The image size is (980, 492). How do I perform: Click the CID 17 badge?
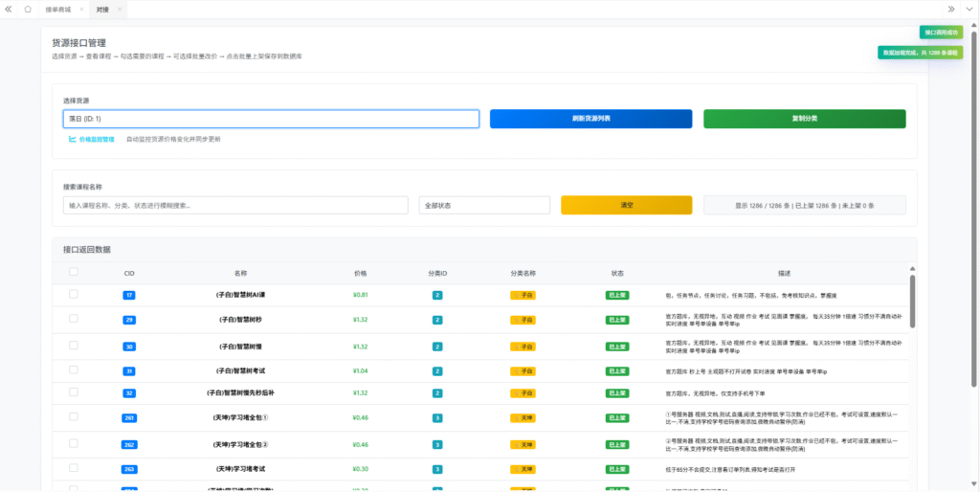[x=129, y=295]
